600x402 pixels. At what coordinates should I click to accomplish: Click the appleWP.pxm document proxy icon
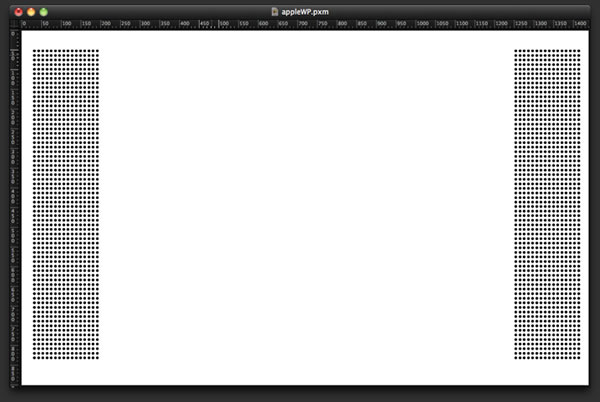pyautogui.click(x=274, y=11)
